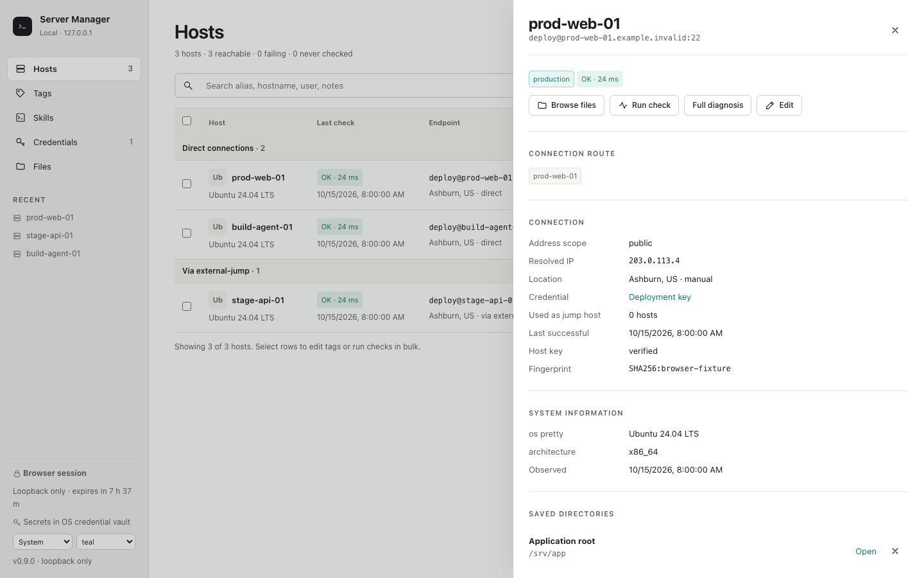Image resolution: width=924 pixels, height=578 pixels.
Task: Open the Files section in sidebar
Action: (74, 166)
